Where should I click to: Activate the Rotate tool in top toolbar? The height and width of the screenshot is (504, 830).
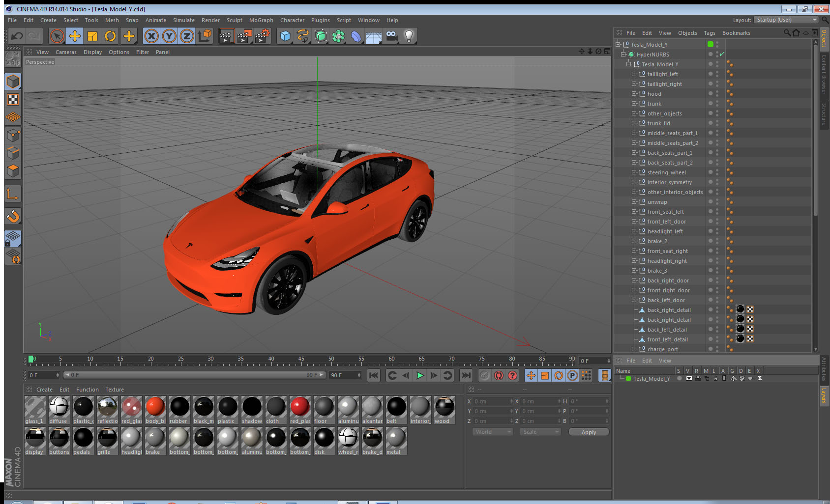click(110, 36)
